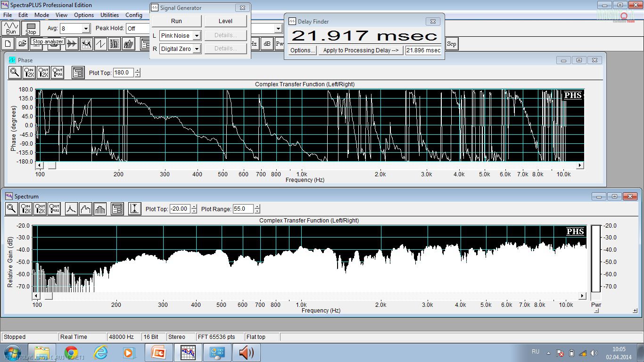This screenshot has height=362, width=644.
Task: Click the Windows Start button
Action: (12, 353)
